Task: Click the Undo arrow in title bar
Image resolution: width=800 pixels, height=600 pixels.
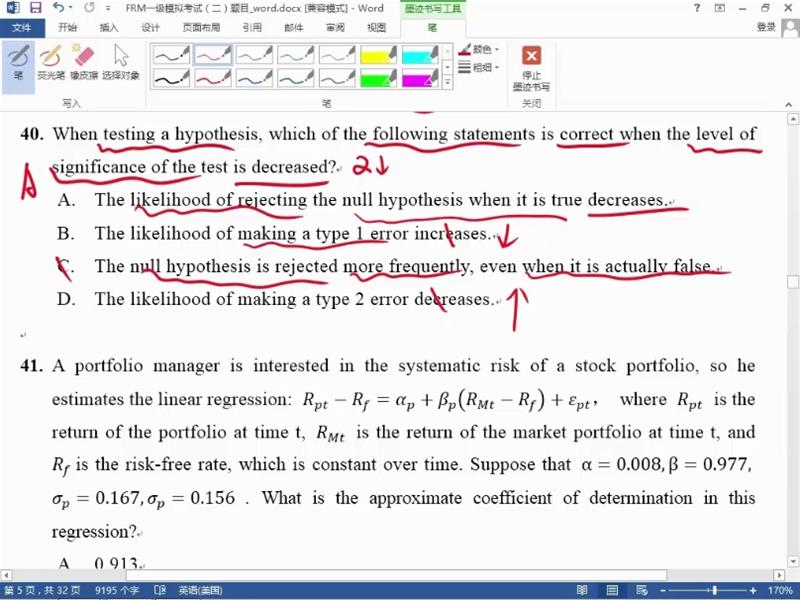Action: point(58,8)
